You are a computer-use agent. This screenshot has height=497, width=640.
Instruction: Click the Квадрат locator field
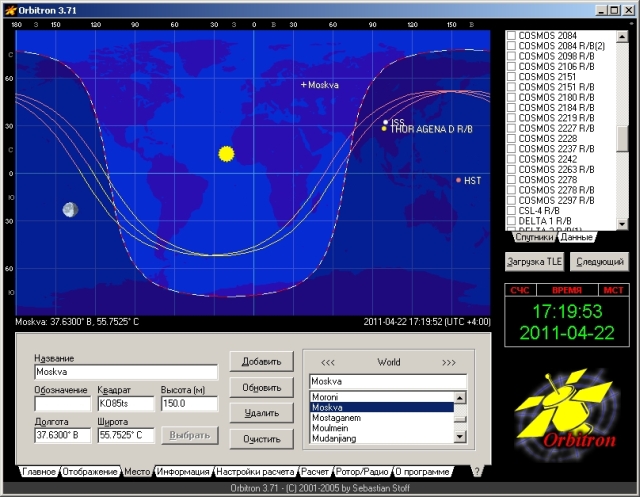tap(126, 404)
